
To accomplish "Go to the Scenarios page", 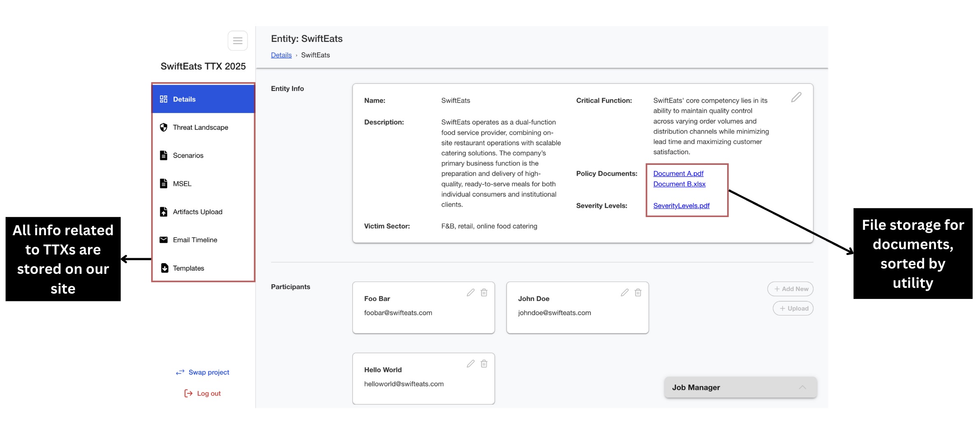I will point(188,155).
